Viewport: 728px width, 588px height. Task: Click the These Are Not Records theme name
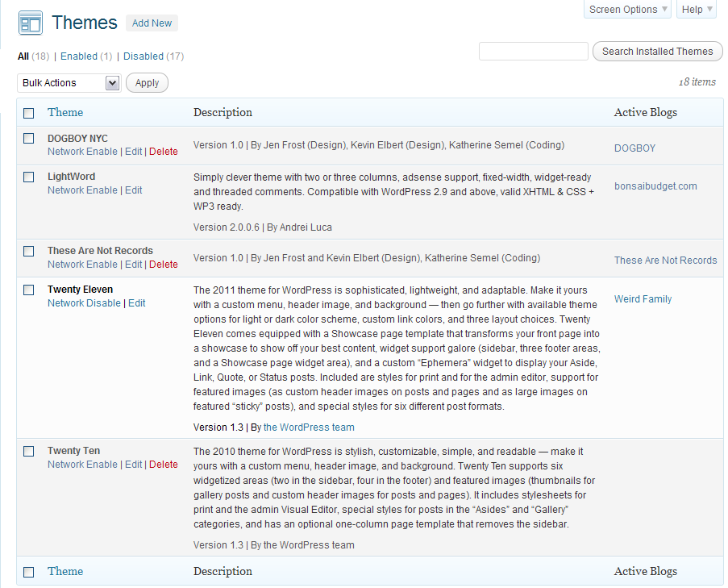point(100,251)
